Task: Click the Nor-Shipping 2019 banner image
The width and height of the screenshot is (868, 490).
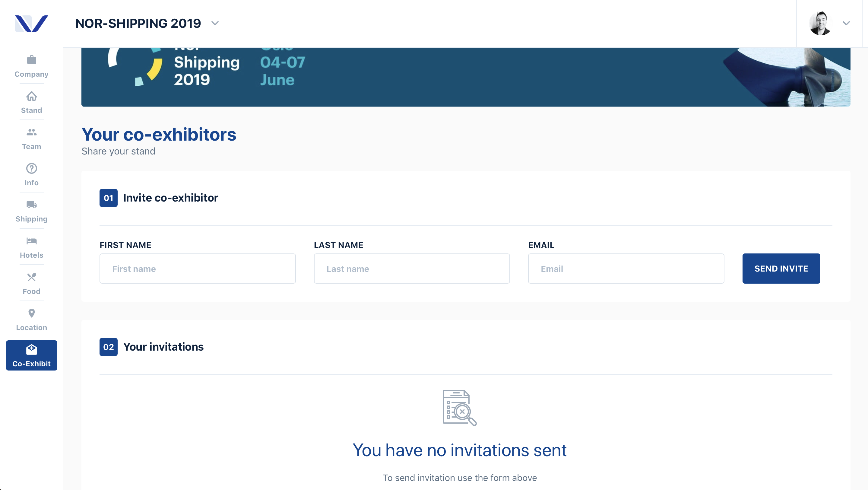Action: (x=466, y=77)
